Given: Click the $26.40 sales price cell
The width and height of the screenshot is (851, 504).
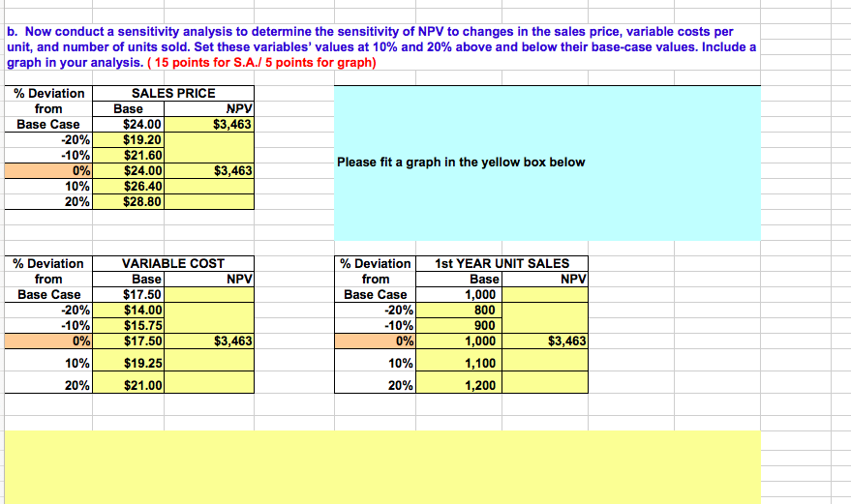Looking at the screenshot, I should tap(128, 186).
